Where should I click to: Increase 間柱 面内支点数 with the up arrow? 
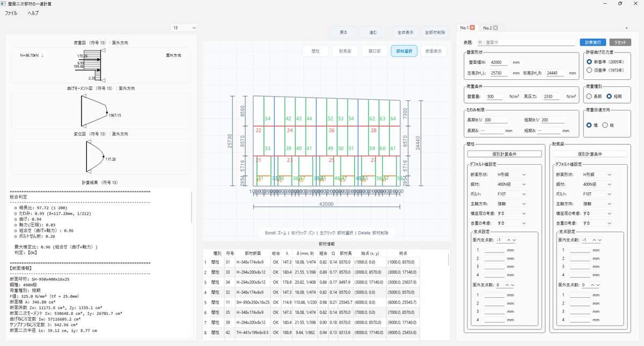pos(509,240)
